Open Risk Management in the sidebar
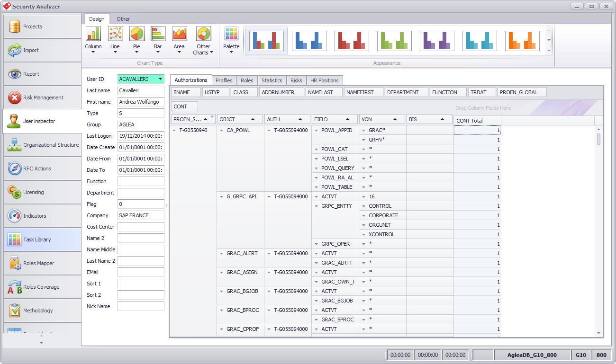This screenshot has width=616, height=364. (x=42, y=98)
